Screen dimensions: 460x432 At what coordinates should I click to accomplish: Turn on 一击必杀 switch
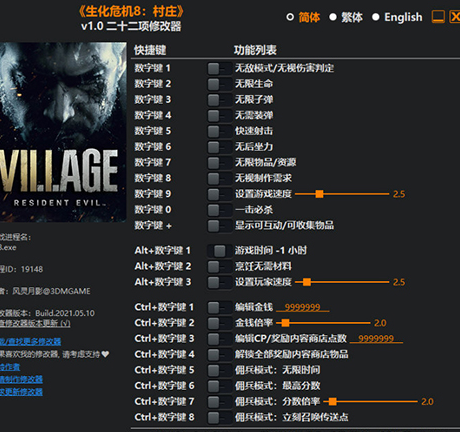219,210
